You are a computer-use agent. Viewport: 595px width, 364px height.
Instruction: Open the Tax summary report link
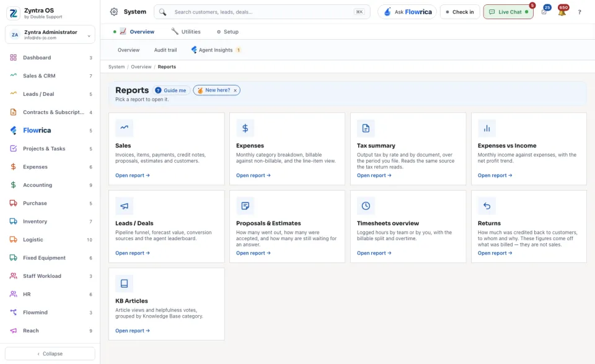click(x=374, y=175)
